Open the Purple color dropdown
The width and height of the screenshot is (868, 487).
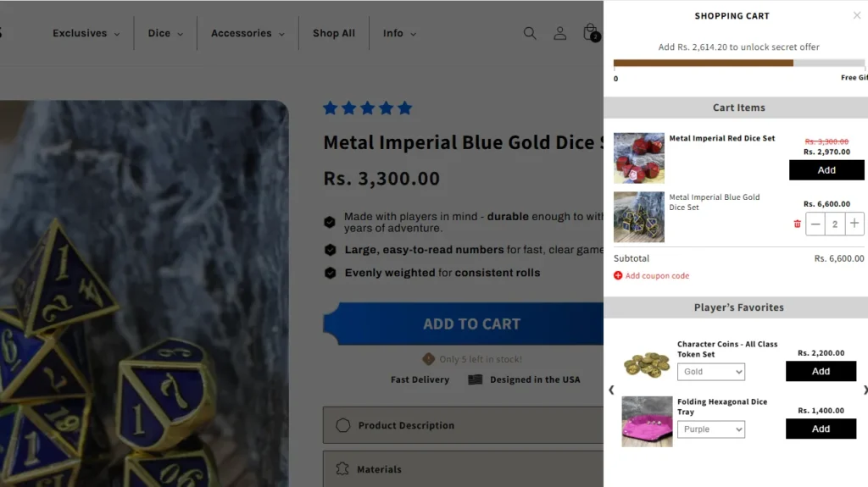[710, 429]
